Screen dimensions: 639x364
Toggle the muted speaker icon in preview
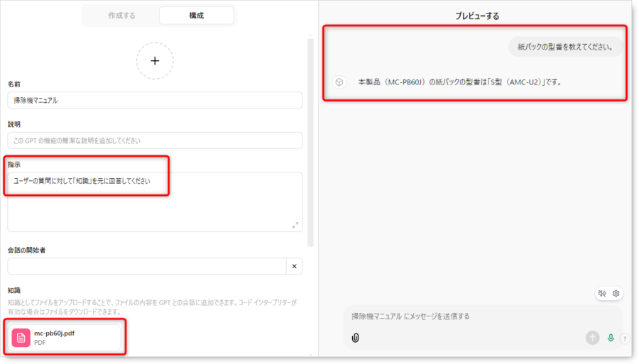point(602,293)
